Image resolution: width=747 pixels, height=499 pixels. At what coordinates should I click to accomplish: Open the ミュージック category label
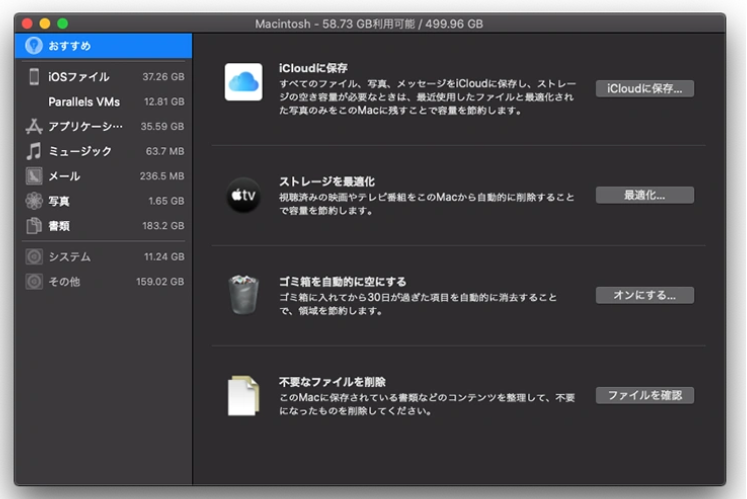click(x=80, y=151)
